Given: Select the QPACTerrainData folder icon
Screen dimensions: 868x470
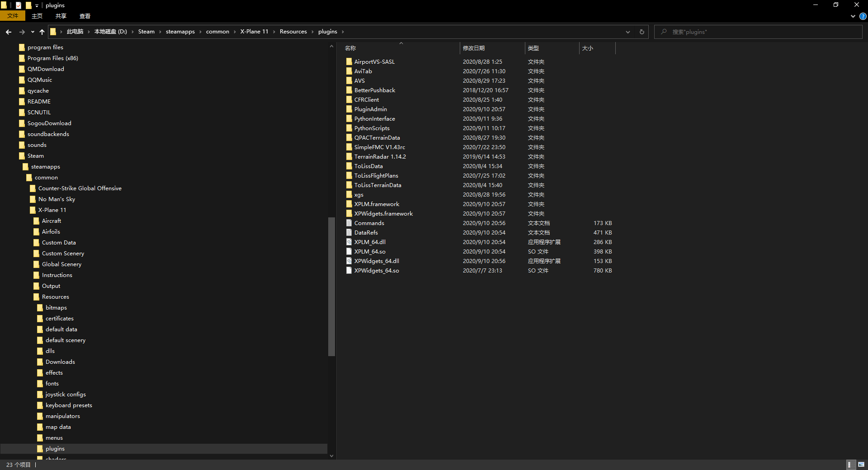Looking at the screenshot, I should [x=349, y=137].
